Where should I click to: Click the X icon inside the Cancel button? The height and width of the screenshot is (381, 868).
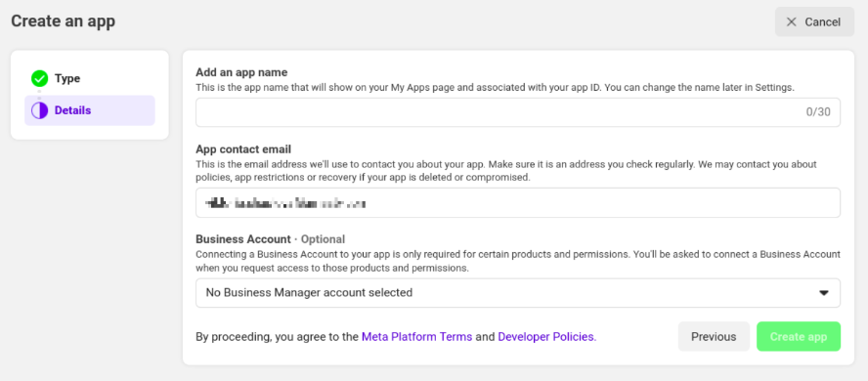pos(792,21)
